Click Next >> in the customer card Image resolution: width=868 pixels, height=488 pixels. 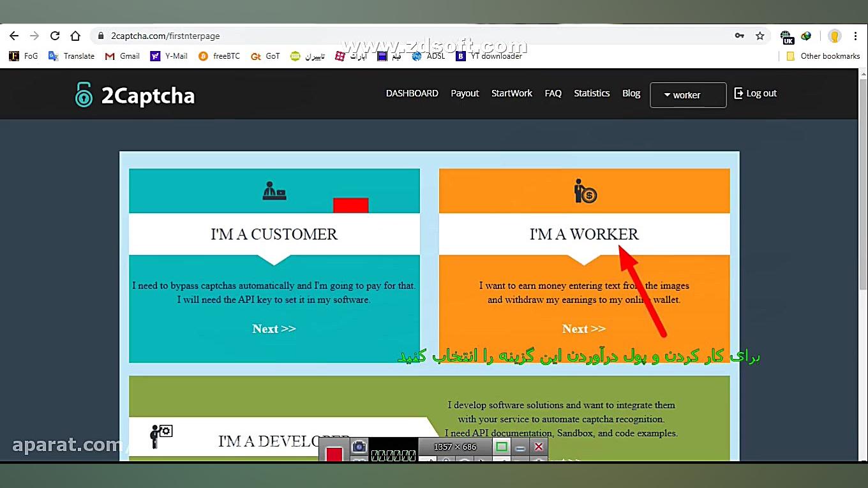pos(274,329)
